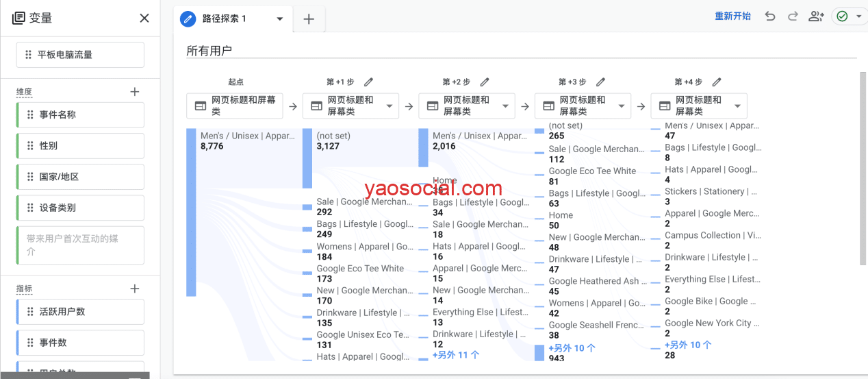Expand +另外 11 个 in step +2
This screenshot has width=868, height=379.
tap(456, 355)
